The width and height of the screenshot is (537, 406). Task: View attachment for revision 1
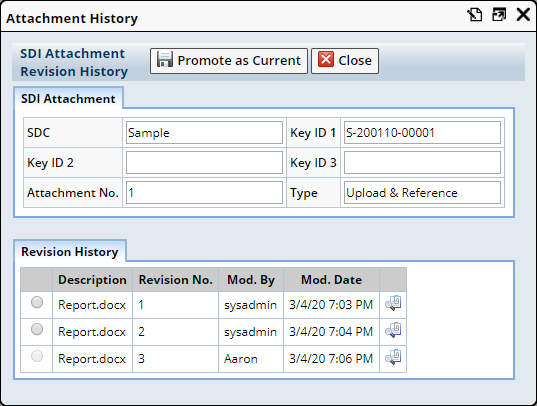[x=393, y=303]
